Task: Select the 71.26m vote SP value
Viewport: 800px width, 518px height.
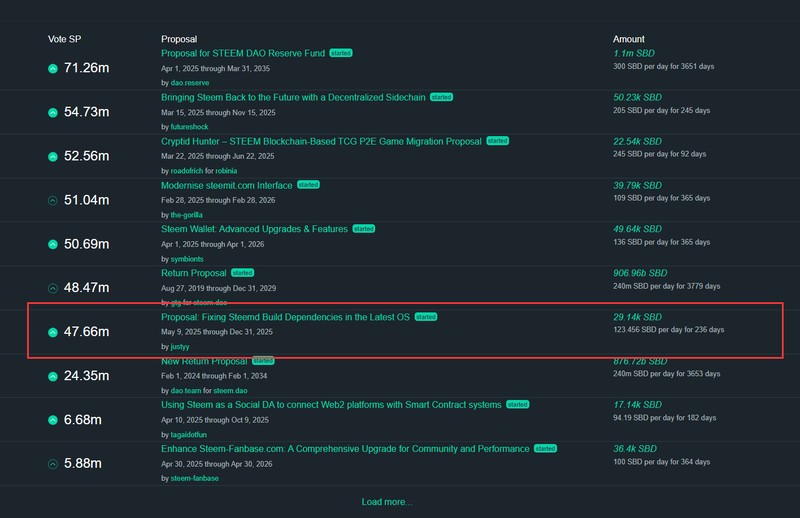Action: click(86, 68)
